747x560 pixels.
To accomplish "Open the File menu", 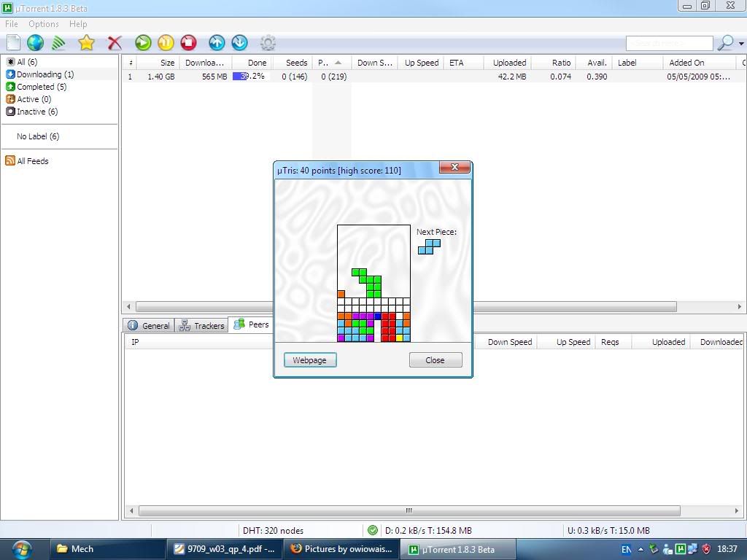I will pyautogui.click(x=12, y=24).
